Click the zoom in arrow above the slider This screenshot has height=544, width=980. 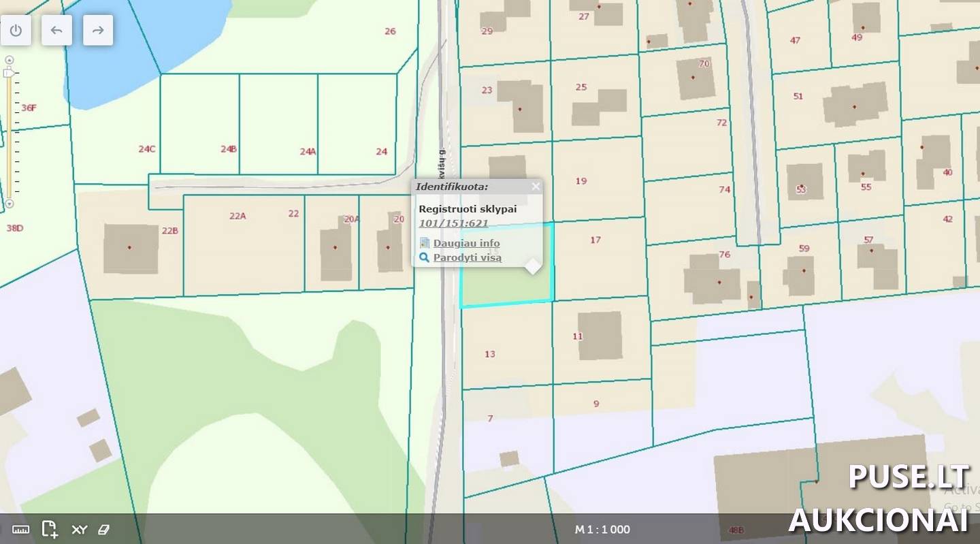coord(10,59)
